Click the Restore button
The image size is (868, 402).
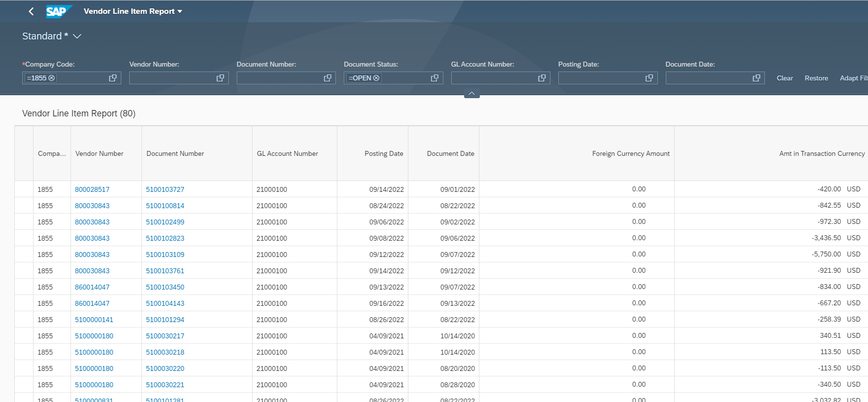tap(816, 78)
